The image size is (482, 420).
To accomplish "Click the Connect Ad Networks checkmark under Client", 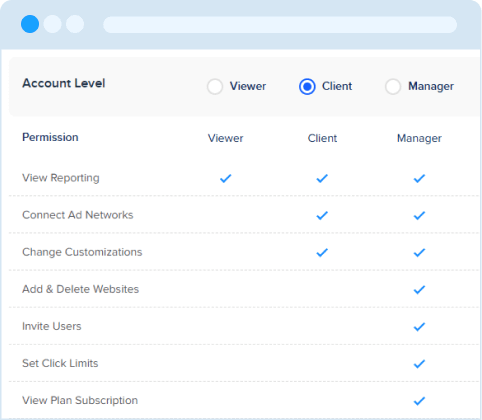I will pos(322,215).
